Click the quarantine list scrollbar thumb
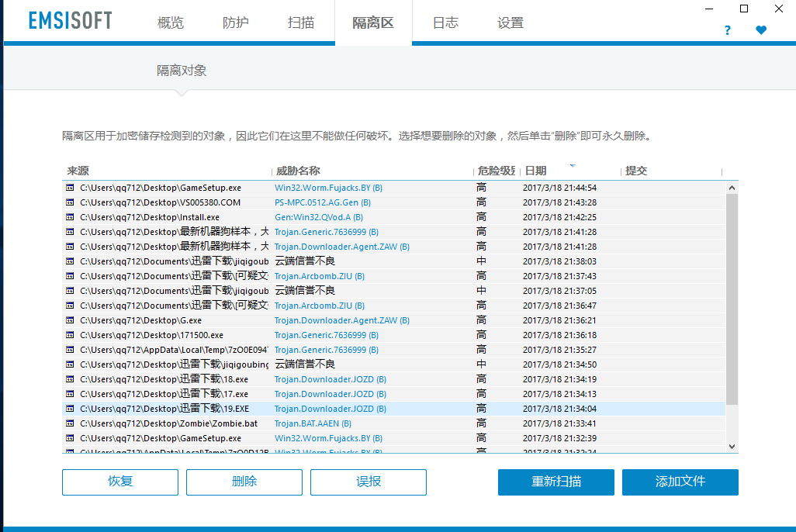Screen dimensions: 796x532 [732, 299]
